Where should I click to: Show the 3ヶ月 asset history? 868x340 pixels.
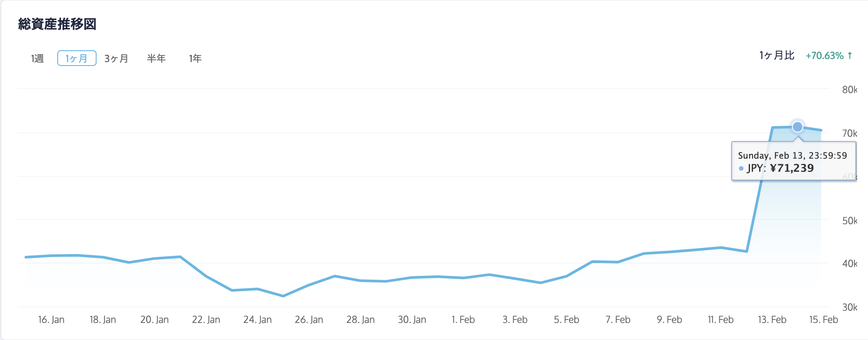[116, 59]
